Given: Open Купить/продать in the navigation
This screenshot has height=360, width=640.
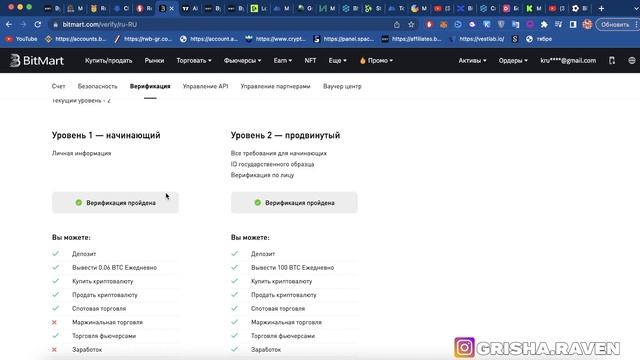Looking at the screenshot, I should [x=109, y=60].
